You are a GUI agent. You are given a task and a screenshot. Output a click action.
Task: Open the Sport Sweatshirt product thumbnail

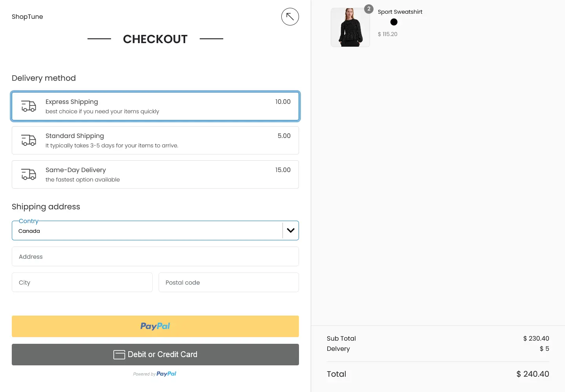pos(350,28)
